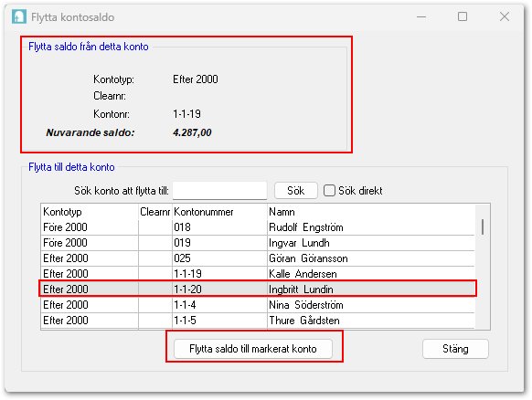Viewport: 532px width, 400px height.
Task: Click the app icon in title bar
Action: pos(19,16)
